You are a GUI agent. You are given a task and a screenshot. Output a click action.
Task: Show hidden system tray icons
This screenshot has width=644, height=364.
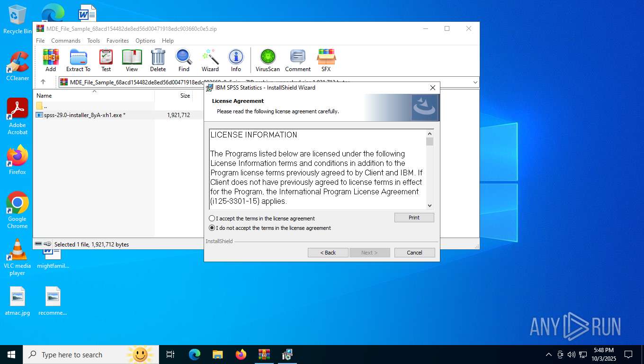click(549, 355)
